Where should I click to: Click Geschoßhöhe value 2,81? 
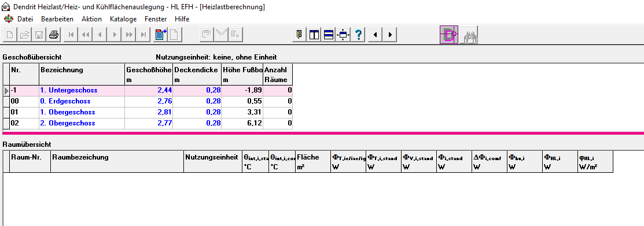pos(149,112)
